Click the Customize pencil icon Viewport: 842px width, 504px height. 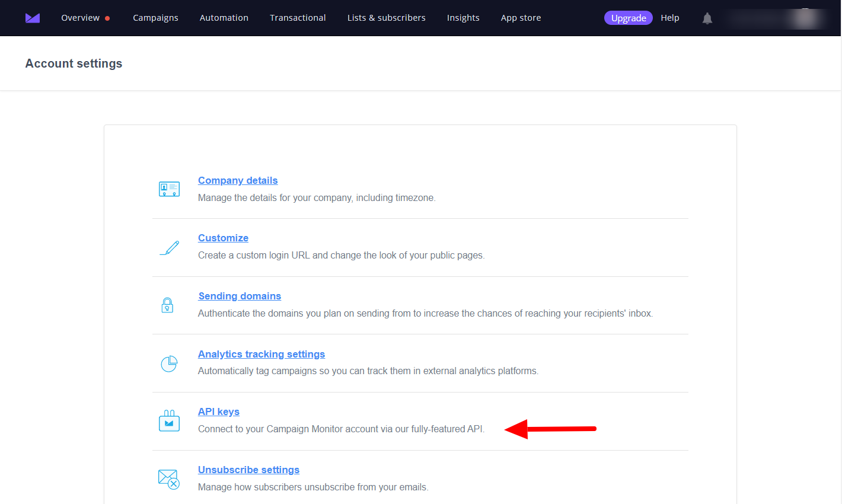[x=169, y=247]
